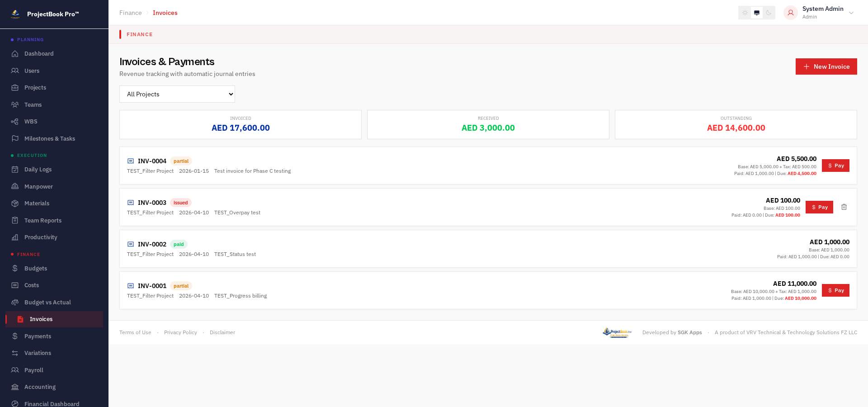The image size is (868, 407).
Task: Switch to light theme sun icon
Action: pos(745,13)
